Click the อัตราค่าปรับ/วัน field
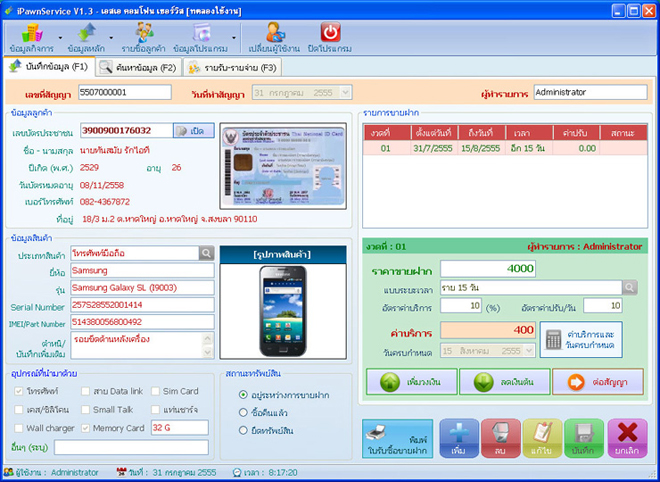660x482 pixels. click(x=603, y=306)
